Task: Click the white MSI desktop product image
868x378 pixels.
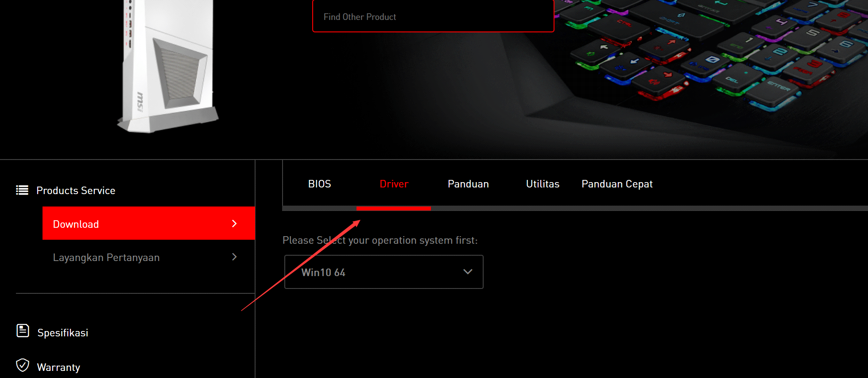Action: [168, 66]
